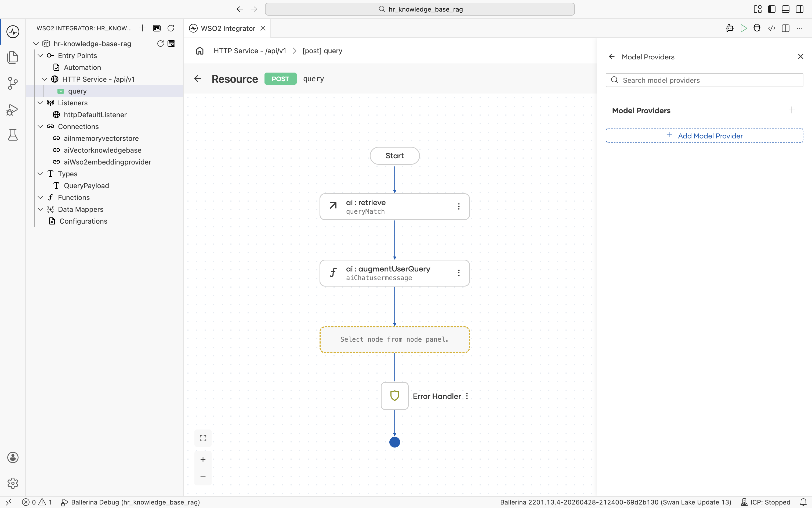Collapse HTTP Service - /api/v1 node
The width and height of the screenshot is (812, 508).
point(45,79)
